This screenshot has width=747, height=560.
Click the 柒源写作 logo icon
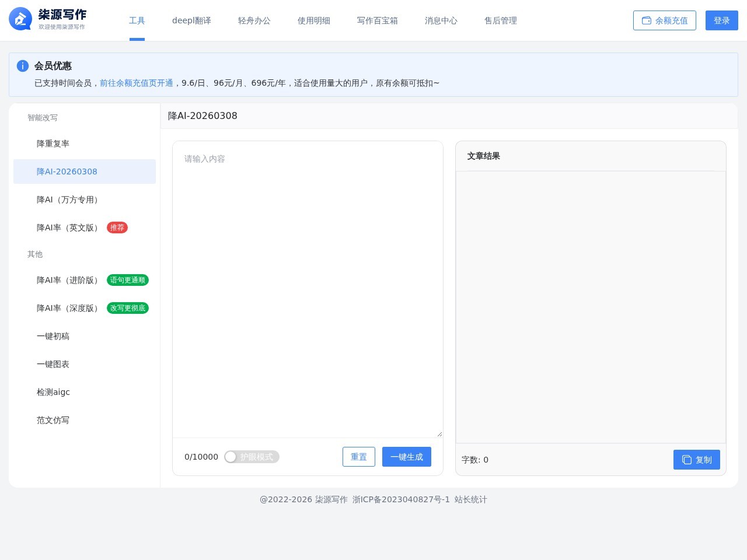coord(20,19)
